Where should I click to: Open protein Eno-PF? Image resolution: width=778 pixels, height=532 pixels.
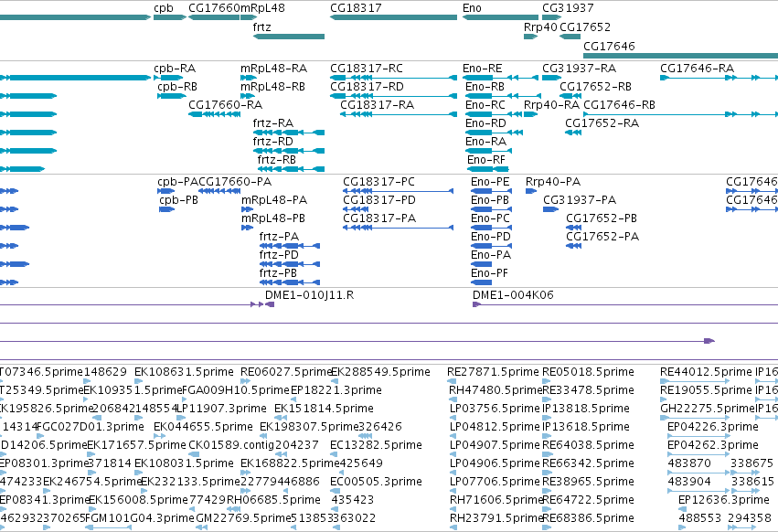point(489,273)
